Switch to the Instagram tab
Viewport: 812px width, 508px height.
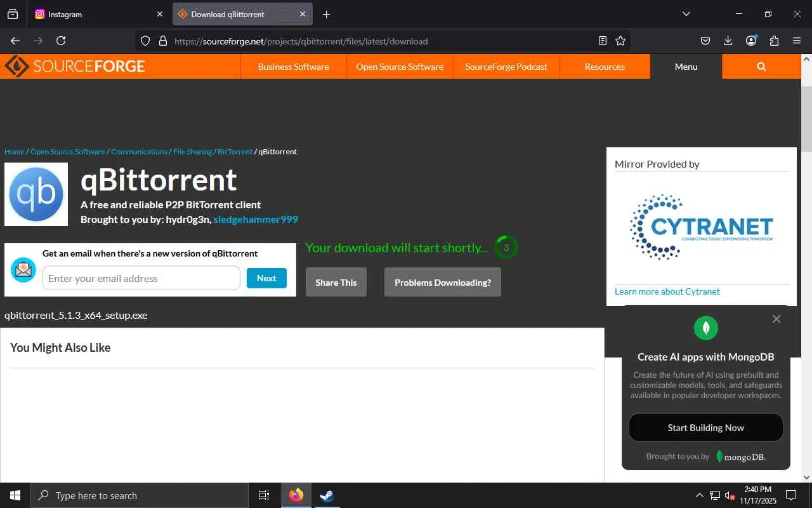tap(99, 14)
